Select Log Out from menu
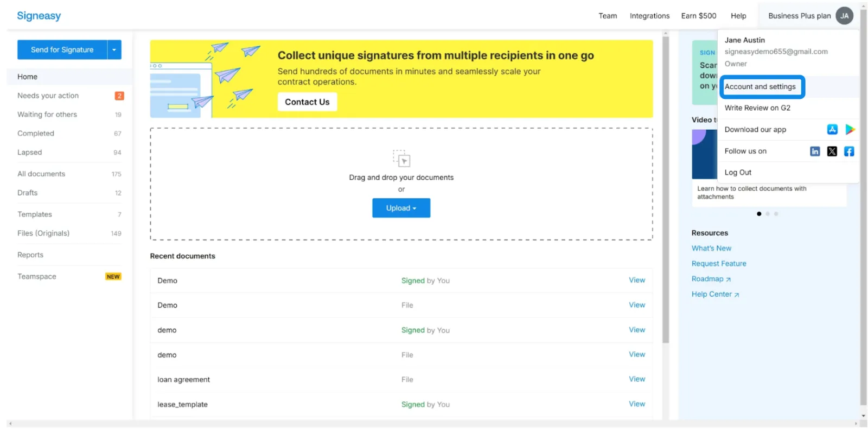Image resolution: width=868 pixels, height=429 pixels. pos(738,173)
